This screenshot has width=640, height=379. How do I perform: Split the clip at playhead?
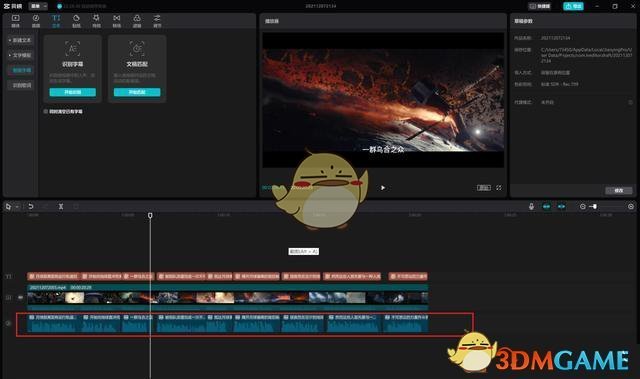(x=61, y=207)
